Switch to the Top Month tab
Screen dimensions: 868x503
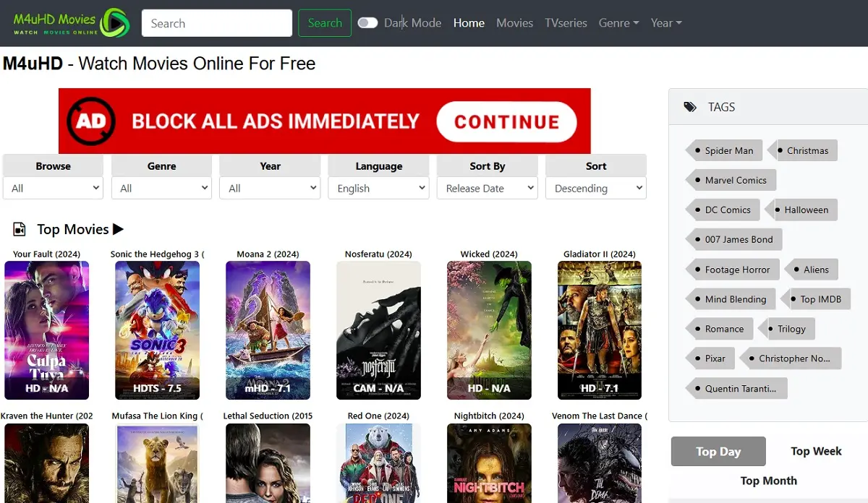click(768, 481)
